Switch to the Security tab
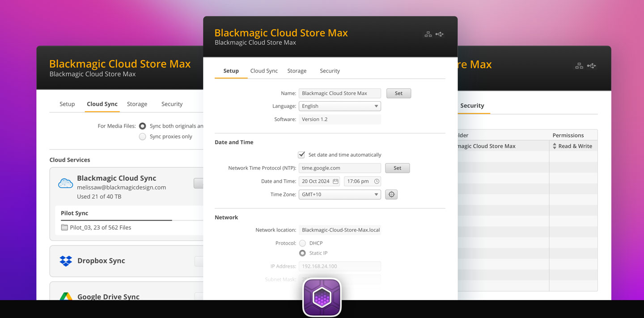 (x=330, y=71)
